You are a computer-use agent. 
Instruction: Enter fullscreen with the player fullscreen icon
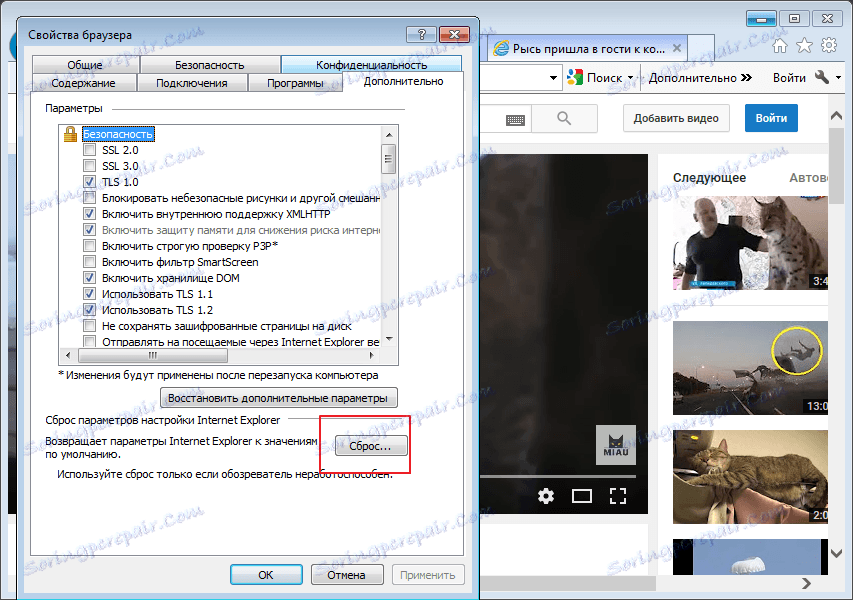[x=617, y=496]
